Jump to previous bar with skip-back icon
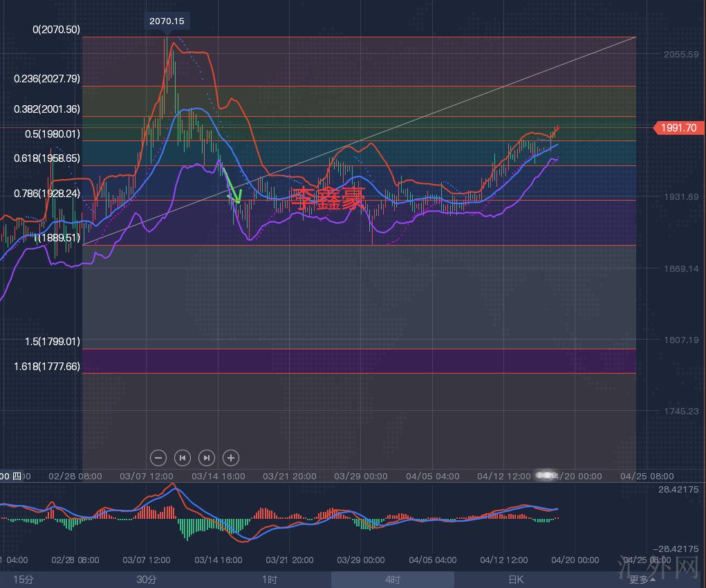This screenshot has width=706, height=588. pos(183,457)
